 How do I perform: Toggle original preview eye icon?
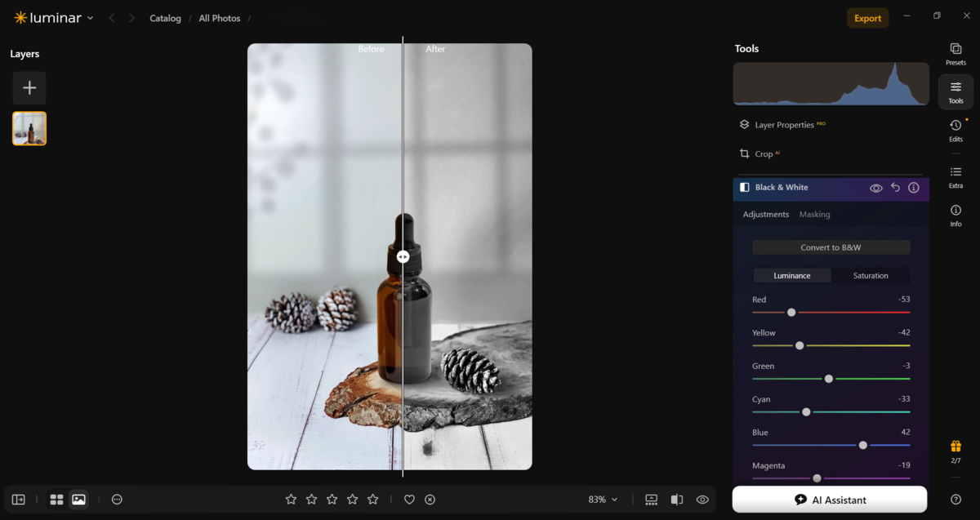click(x=702, y=500)
